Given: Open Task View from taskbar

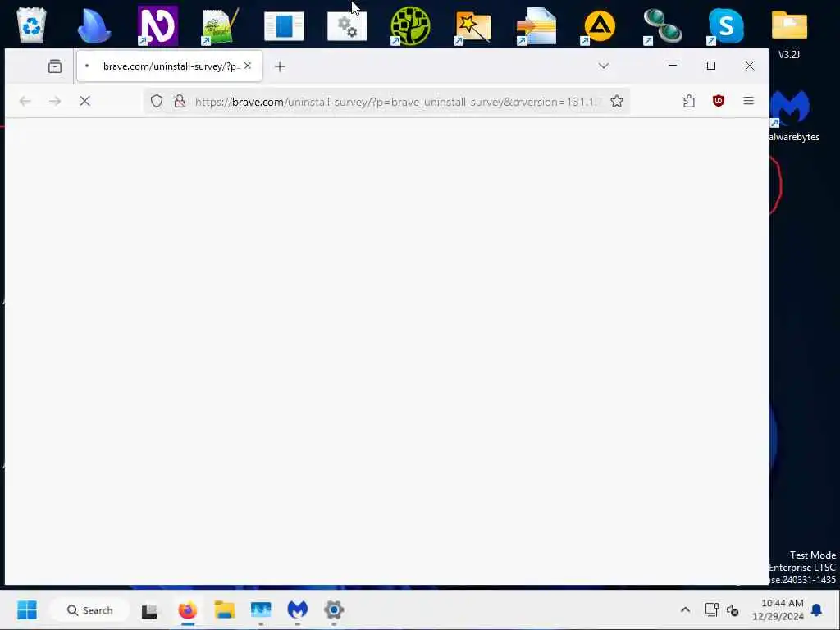Looking at the screenshot, I should [x=149, y=610].
